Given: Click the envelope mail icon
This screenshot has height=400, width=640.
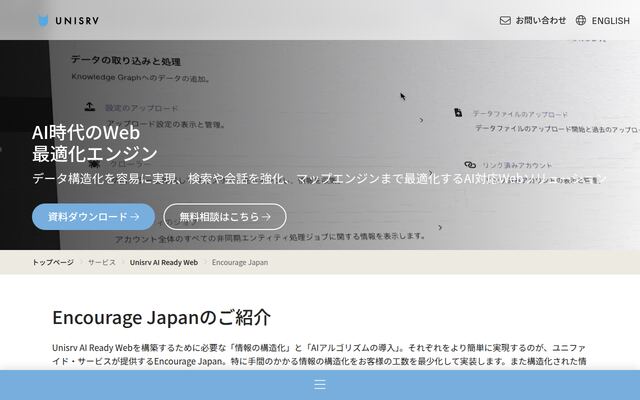Looking at the screenshot, I should (x=505, y=20).
